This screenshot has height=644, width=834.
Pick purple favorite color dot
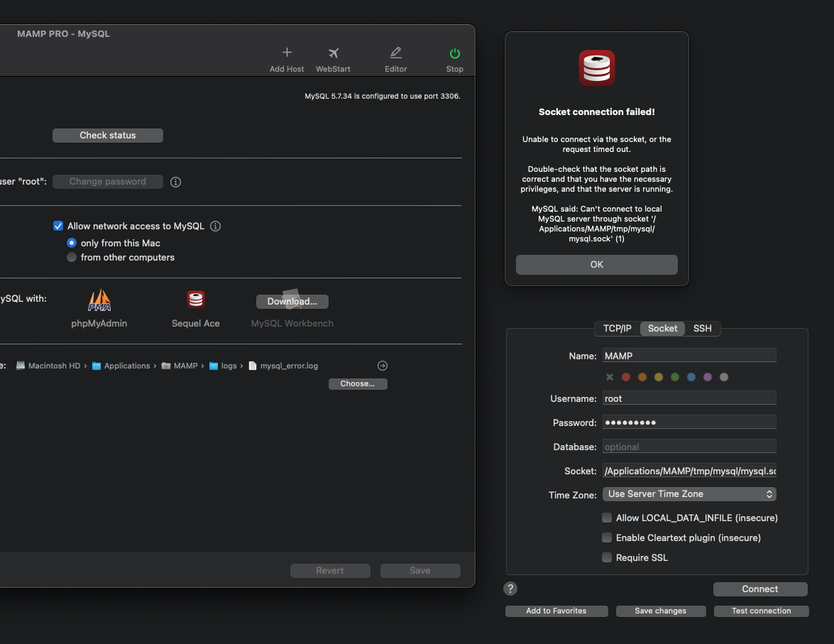pos(708,377)
